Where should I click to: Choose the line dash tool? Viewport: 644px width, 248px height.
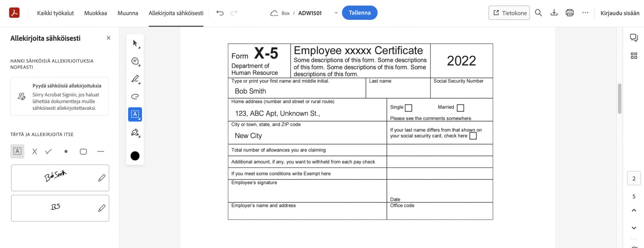[x=101, y=151]
